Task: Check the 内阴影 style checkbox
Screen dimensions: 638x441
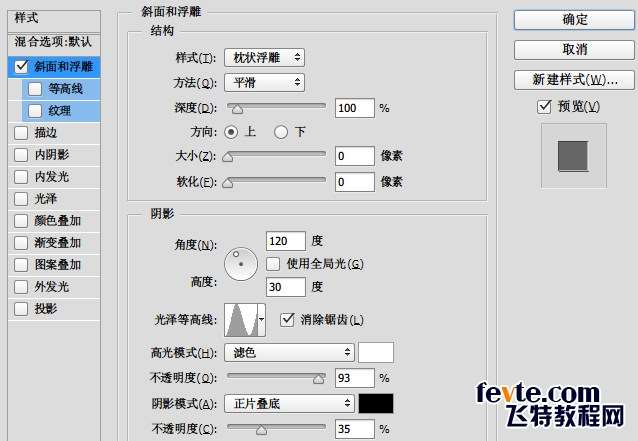Action: coord(21,155)
